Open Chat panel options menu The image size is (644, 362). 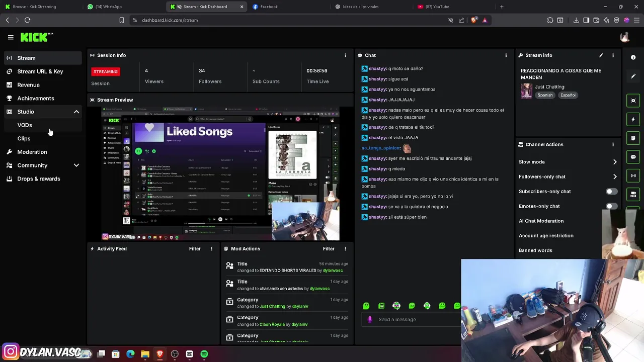click(x=506, y=55)
